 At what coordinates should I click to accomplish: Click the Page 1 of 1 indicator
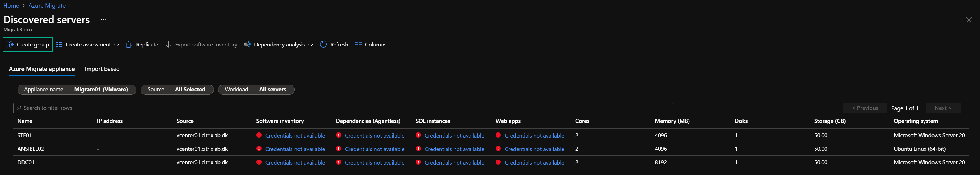coord(905,108)
